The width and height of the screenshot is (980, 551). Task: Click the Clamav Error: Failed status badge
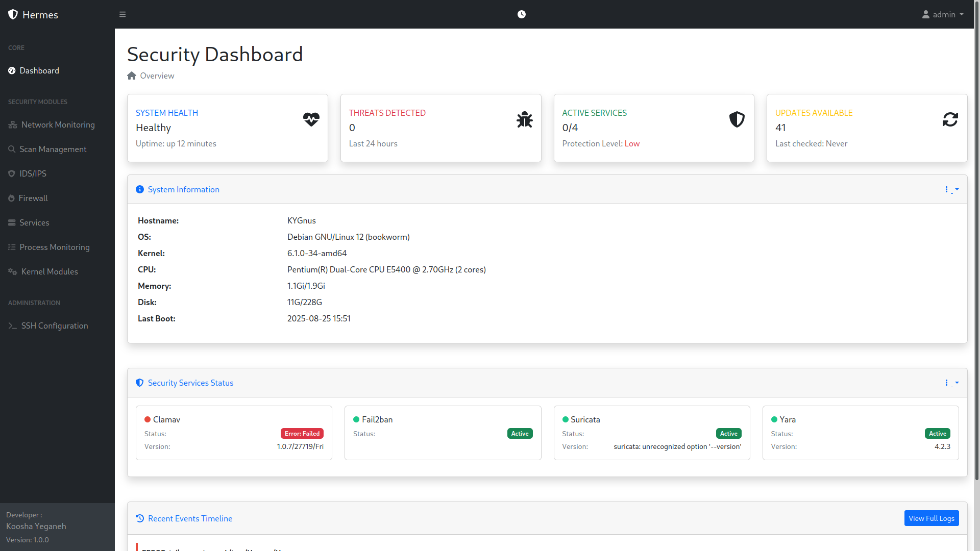[302, 433]
